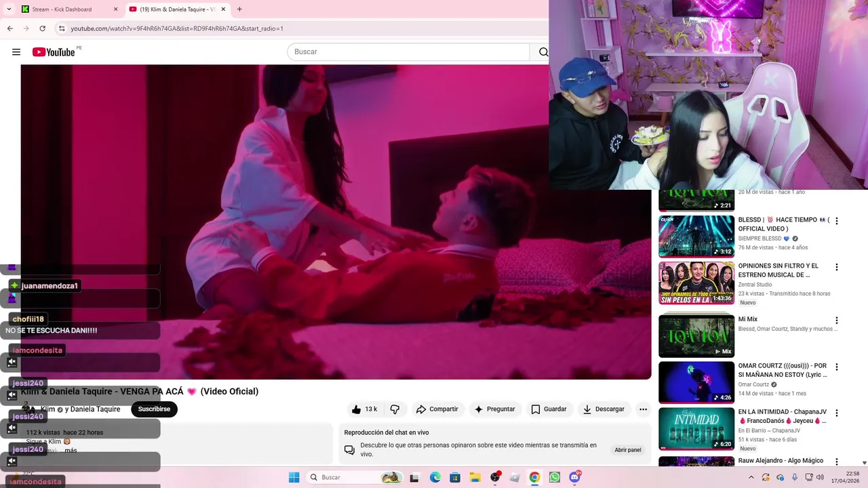Image resolution: width=868 pixels, height=488 pixels.
Task: Close the YouTube browser tab
Action: coord(223,9)
